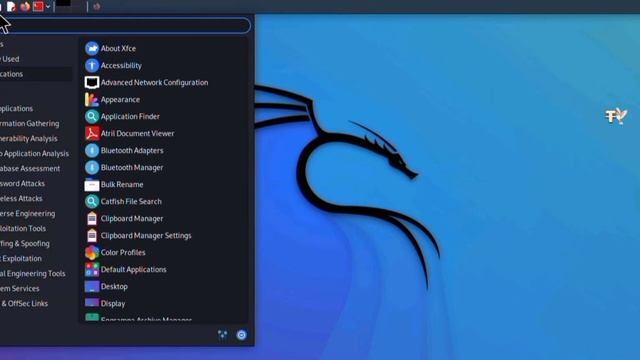Viewport: 640px width, 360px height.
Task: Click the black workspace box in the panel
Action: (63, 4)
